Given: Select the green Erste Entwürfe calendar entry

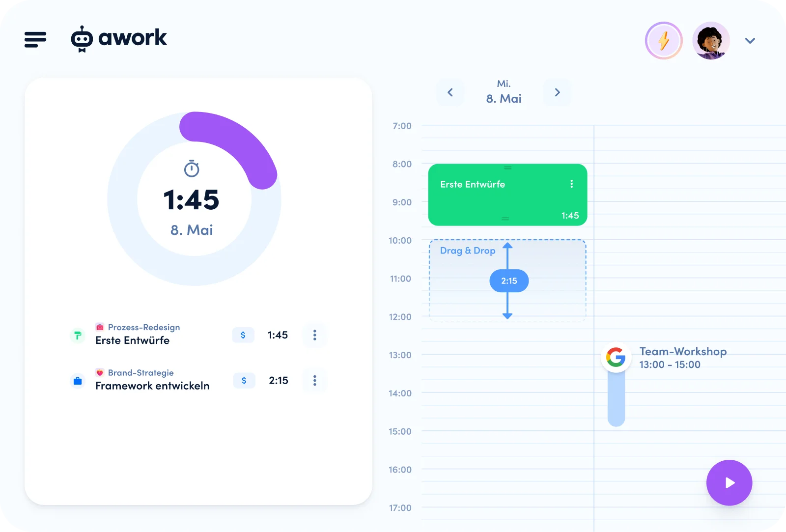Looking at the screenshot, I should [507, 195].
